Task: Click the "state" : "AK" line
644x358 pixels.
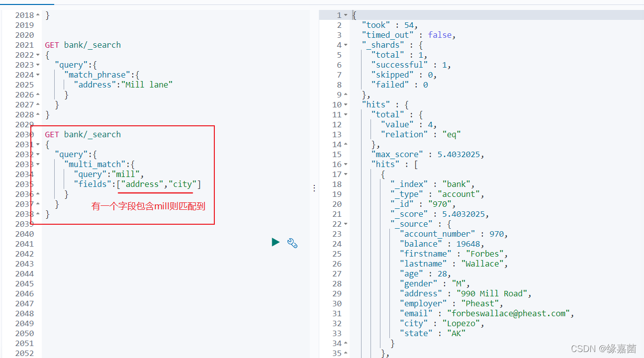Action: coord(432,333)
